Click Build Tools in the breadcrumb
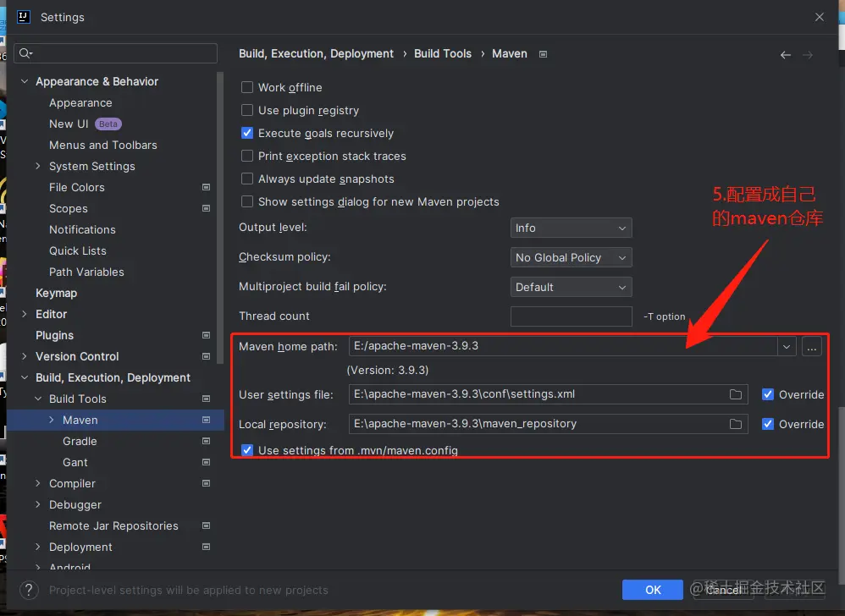Viewport: 845px width, 616px height. (443, 54)
